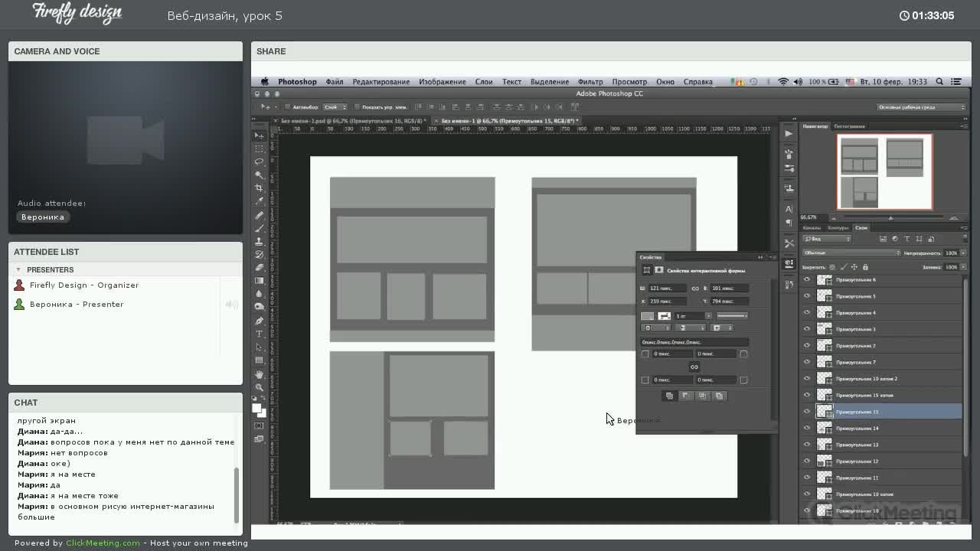The image size is (980, 551).
Task: Hide the Прямоугольник 12 layer
Action: click(807, 461)
